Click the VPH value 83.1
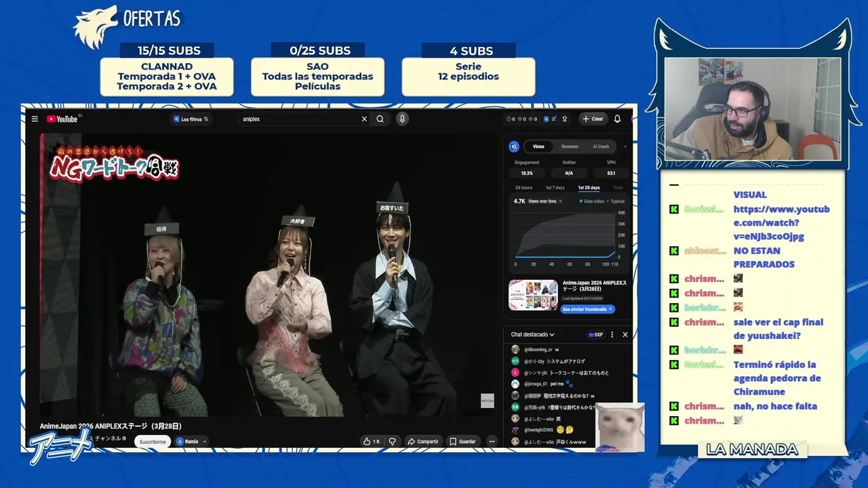This screenshot has width=868, height=488. (611, 173)
